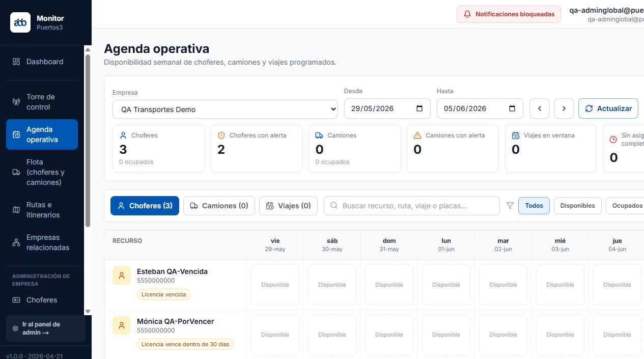Image resolution: width=644 pixels, height=359 pixels.
Task: Click the Buscar recurso search field
Action: pyautogui.click(x=412, y=206)
